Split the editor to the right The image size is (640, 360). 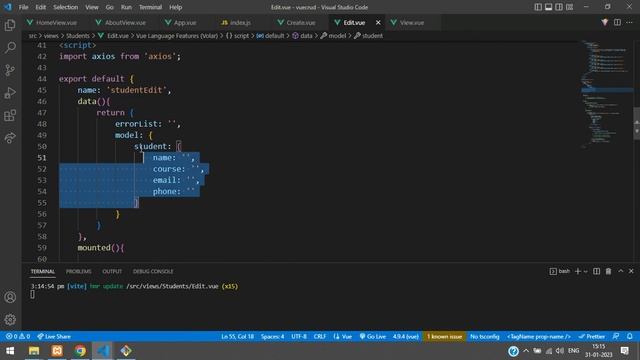click(x=617, y=22)
